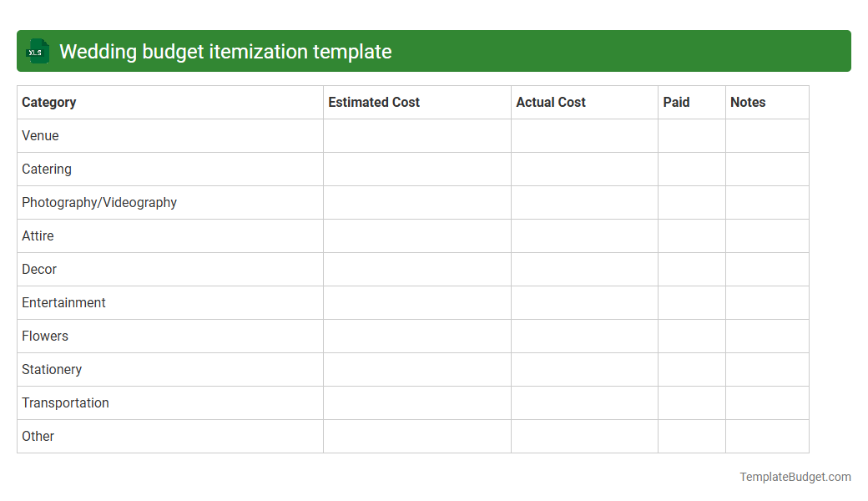Click the Actual Cost cell for Catering
Screen dimensions: 868x501
[584, 169]
